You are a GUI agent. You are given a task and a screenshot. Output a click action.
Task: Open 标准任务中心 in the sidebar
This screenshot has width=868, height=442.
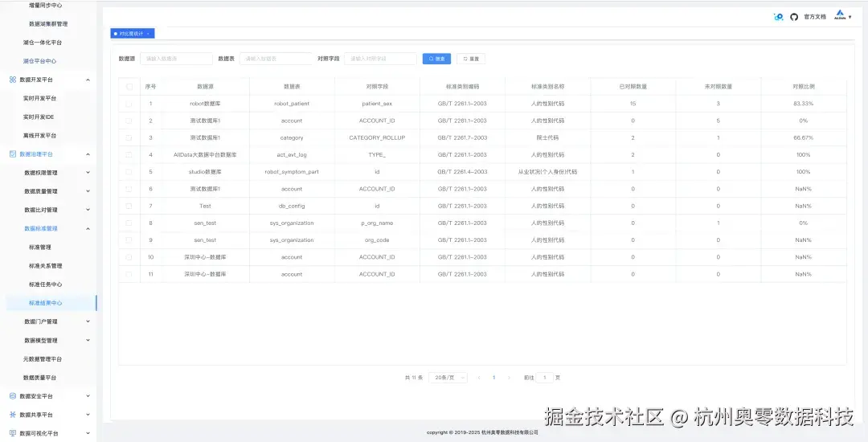pos(45,284)
